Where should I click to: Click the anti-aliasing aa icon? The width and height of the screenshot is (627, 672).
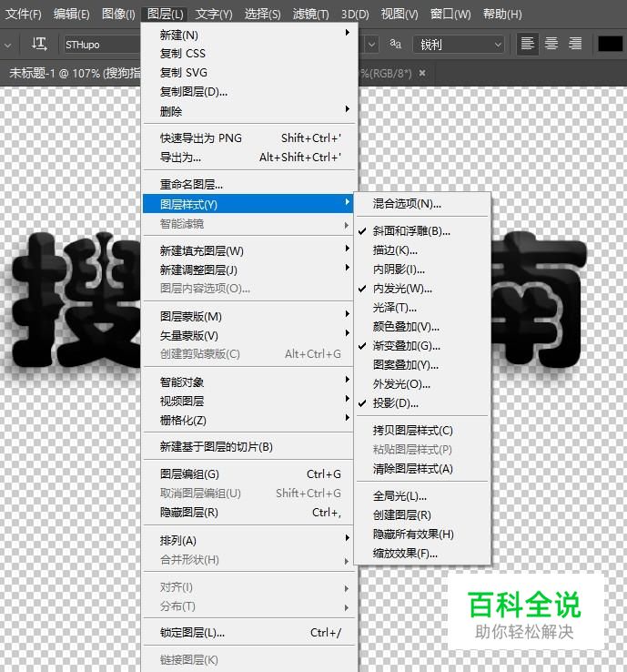(x=395, y=44)
